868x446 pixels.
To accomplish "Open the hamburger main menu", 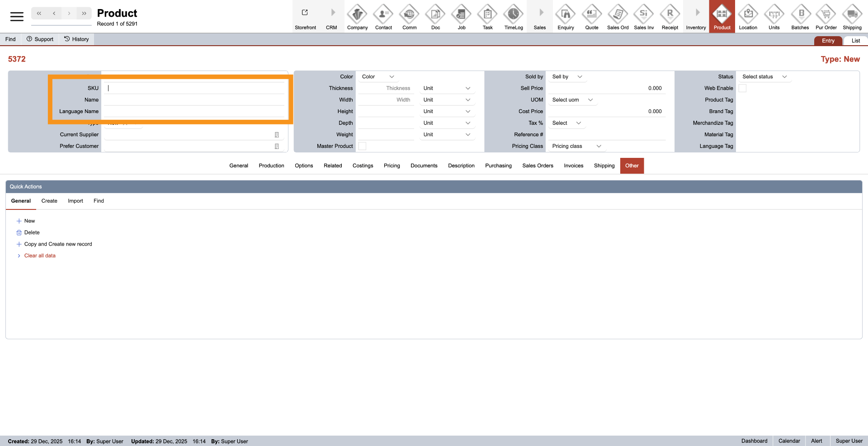I will pyautogui.click(x=17, y=17).
